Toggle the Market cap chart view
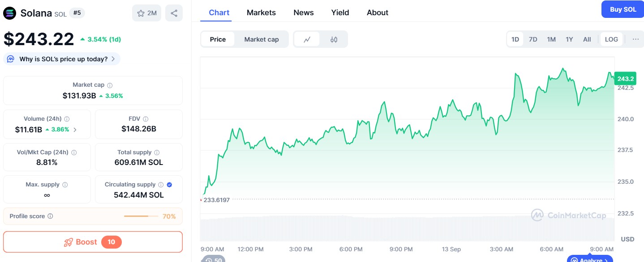644x262 pixels. [262, 39]
